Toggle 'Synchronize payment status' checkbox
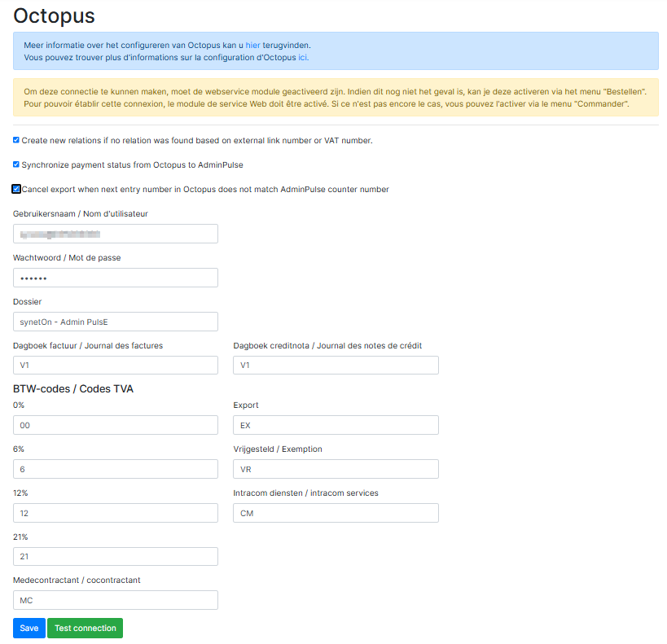 pyautogui.click(x=16, y=164)
